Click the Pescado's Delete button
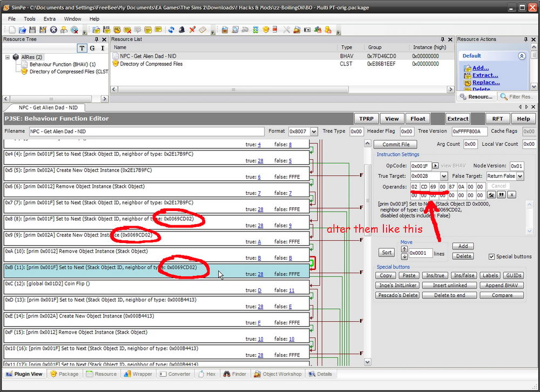 (396, 295)
